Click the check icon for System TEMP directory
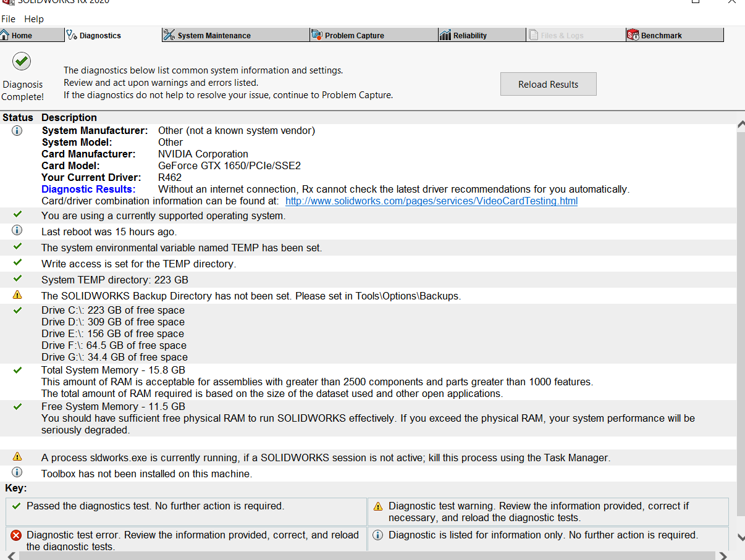The height and width of the screenshot is (560, 745). coord(17,278)
